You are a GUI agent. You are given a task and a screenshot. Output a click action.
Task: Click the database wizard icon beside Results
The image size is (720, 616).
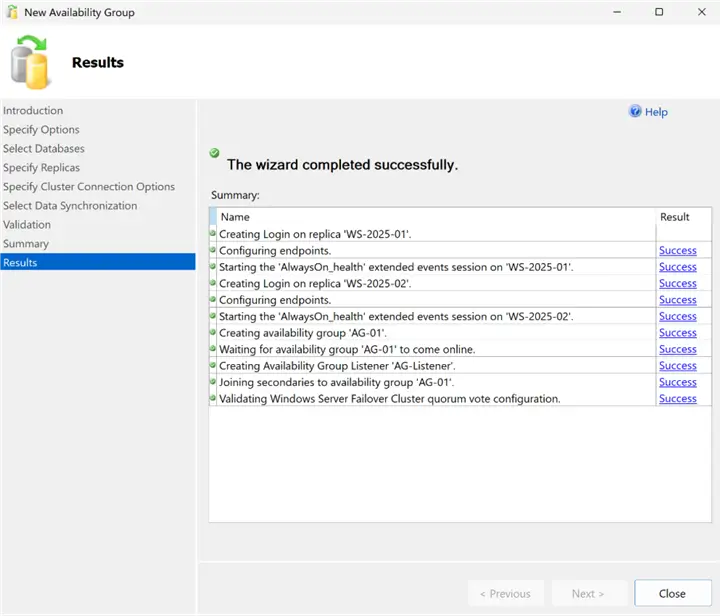tap(29, 62)
